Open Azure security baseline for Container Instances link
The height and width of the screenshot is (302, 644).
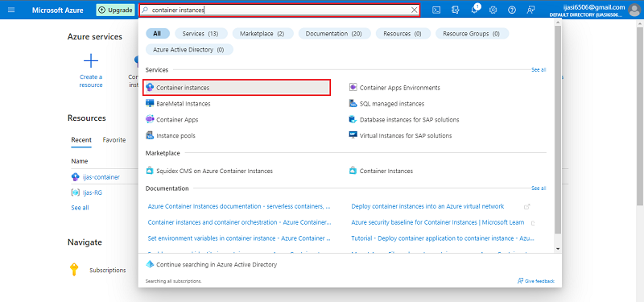coord(438,222)
